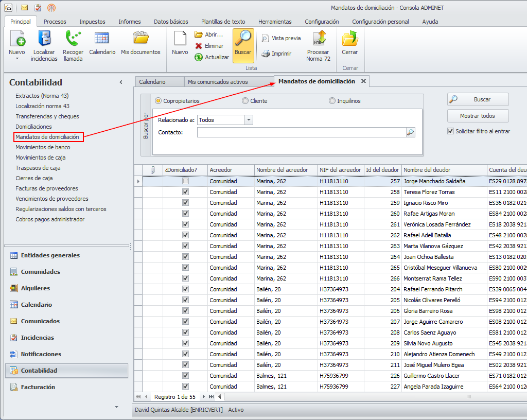The image size is (527, 420).
Task: Open Mis documentos folder icon
Action: click(140, 39)
